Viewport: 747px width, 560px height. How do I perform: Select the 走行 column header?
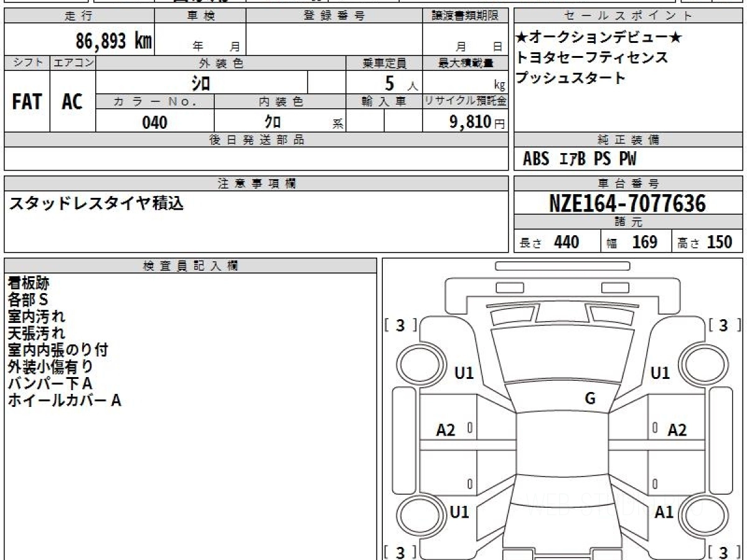click(x=78, y=16)
